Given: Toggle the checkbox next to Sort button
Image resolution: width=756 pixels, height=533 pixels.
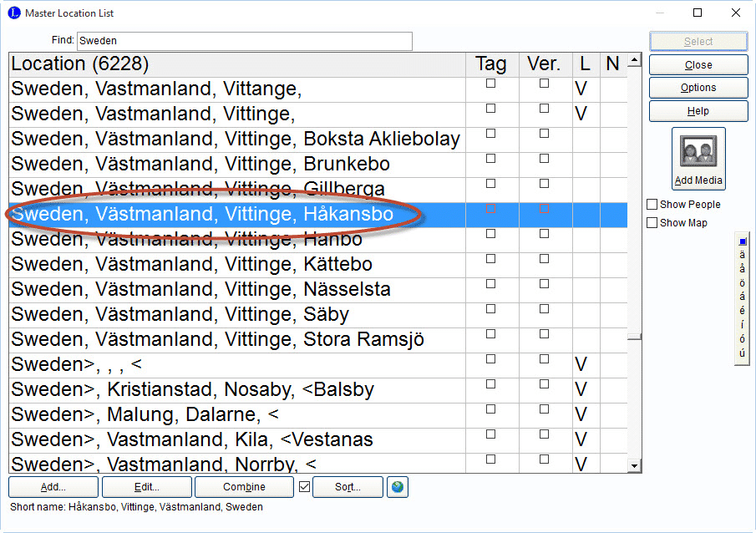Looking at the screenshot, I should tap(304, 487).
